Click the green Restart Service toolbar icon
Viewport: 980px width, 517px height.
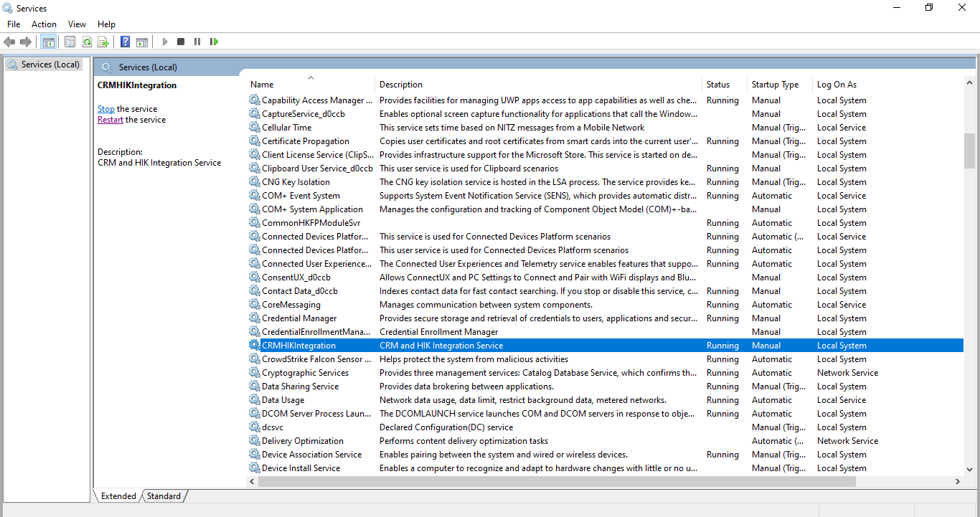[214, 42]
